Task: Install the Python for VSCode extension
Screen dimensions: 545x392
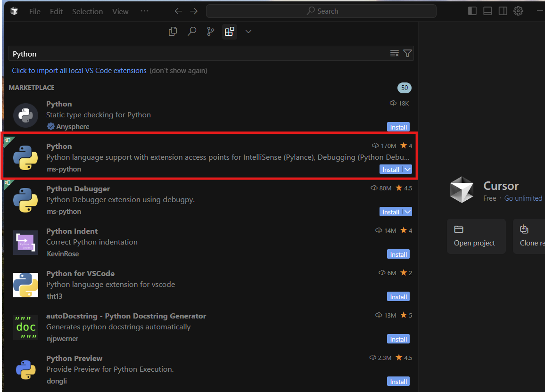Action: tap(398, 296)
